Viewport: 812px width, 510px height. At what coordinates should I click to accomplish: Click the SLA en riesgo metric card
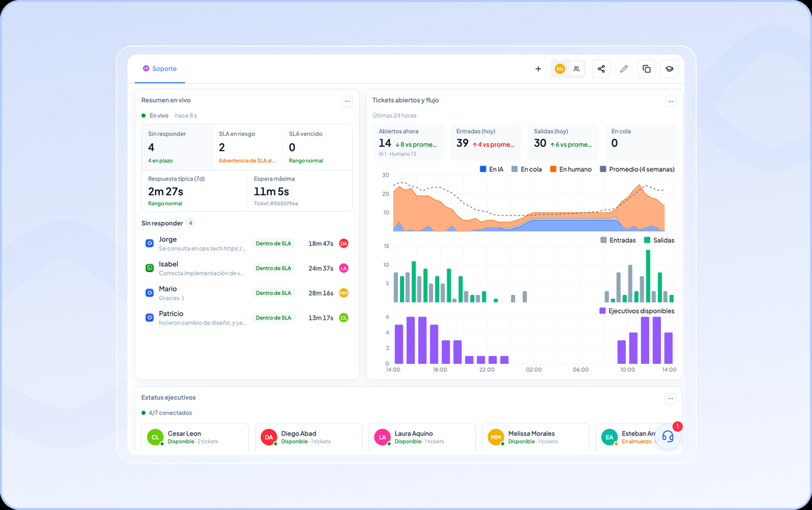[x=247, y=147]
